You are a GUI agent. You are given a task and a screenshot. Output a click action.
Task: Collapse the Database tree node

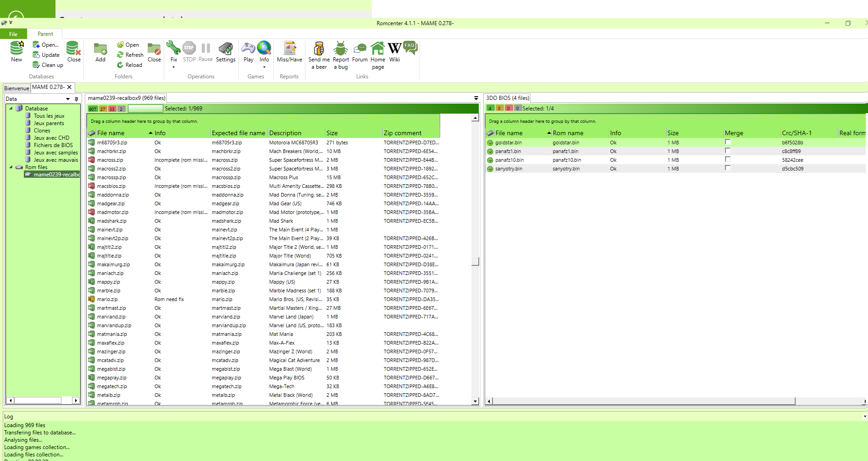(11, 109)
